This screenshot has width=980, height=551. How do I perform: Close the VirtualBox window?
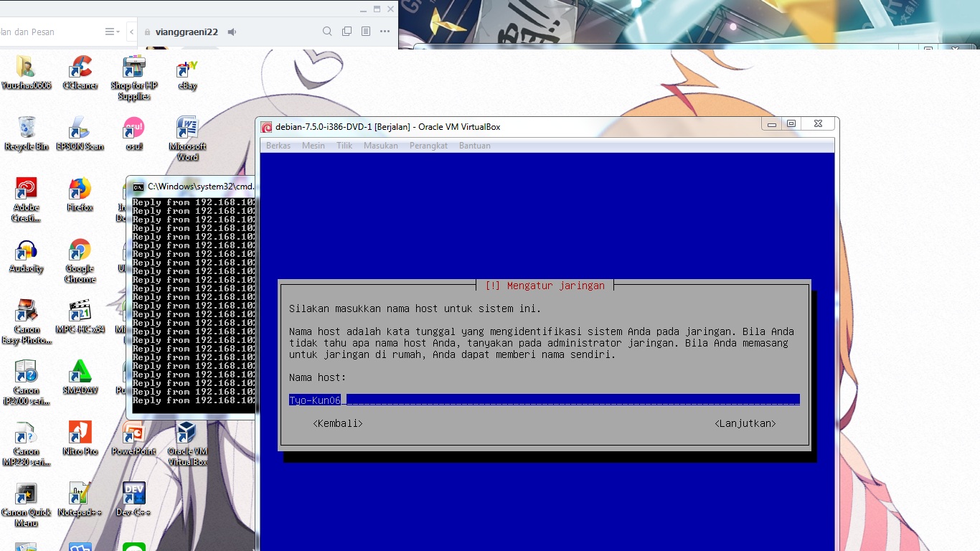click(818, 124)
